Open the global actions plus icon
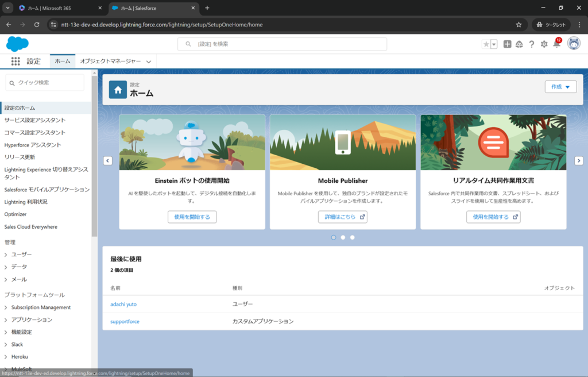Screen dimensions: 588x377 click(507, 44)
